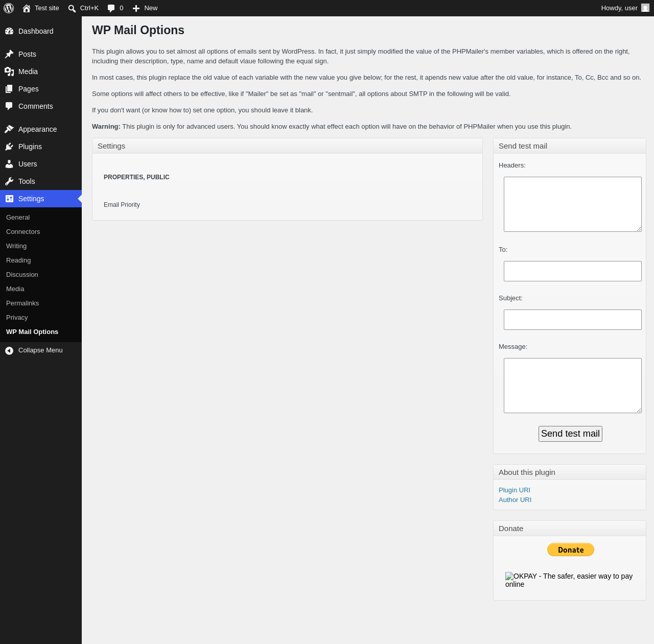Viewport: 654px width, 644px height.
Task: Click the Tools wrench icon
Action: pyautogui.click(x=9, y=181)
